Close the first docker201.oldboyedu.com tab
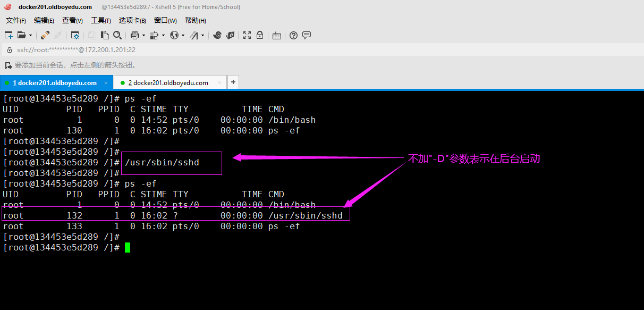Image resolution: width=644 pixels, height=310 pixels. coord(106,82)
